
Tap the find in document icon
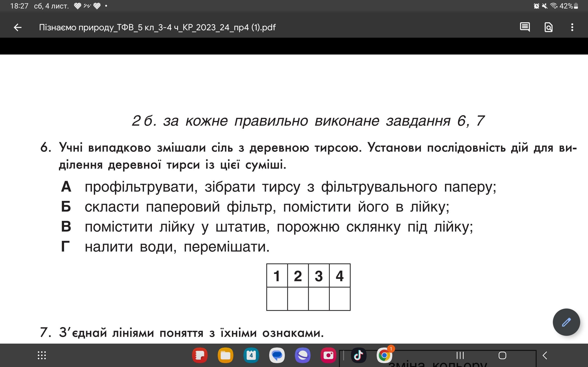(548, 27)
